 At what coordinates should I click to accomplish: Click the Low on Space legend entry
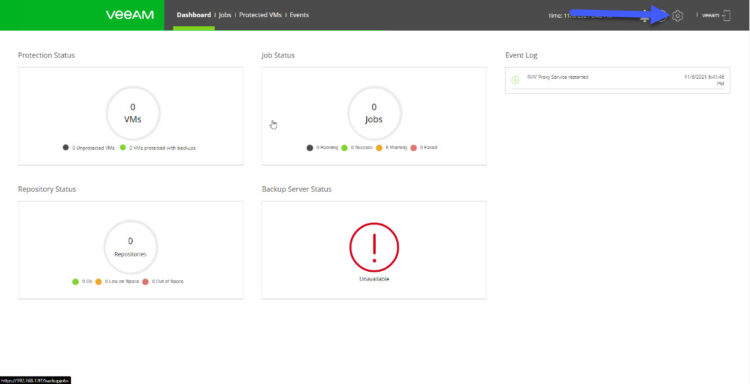117,281
